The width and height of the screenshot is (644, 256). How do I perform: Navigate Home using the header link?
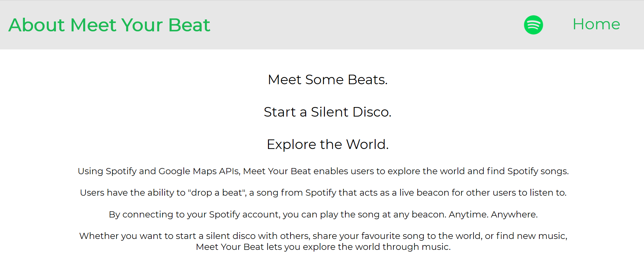tap(596, 24)
